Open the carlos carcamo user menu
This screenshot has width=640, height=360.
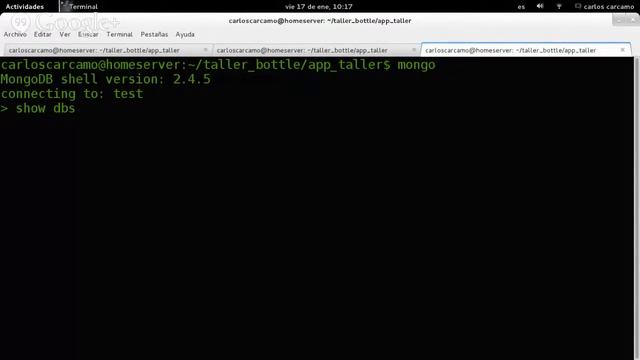click(604, 7)
